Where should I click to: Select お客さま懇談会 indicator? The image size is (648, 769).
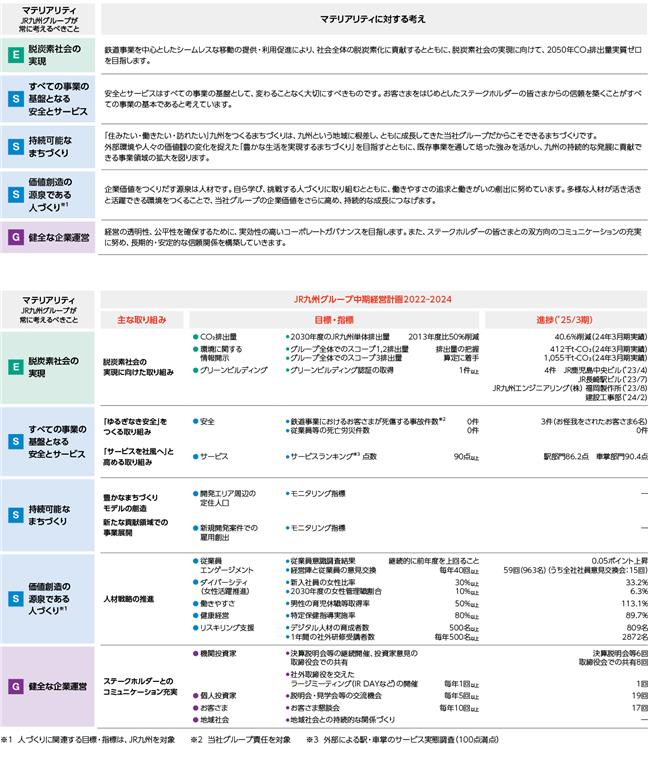tap(312, 708)
